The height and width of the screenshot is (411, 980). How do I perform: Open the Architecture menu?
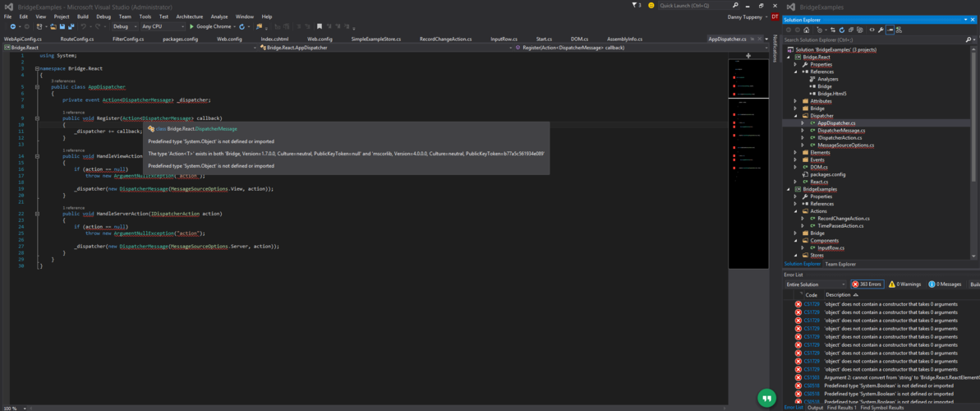coord(190,16)
